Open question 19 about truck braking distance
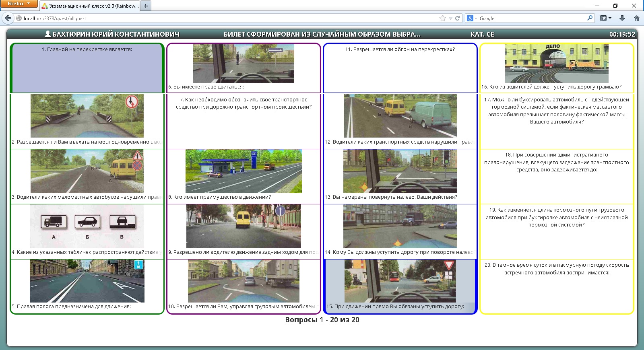The image size is (644, 350). tap(557, 231)
